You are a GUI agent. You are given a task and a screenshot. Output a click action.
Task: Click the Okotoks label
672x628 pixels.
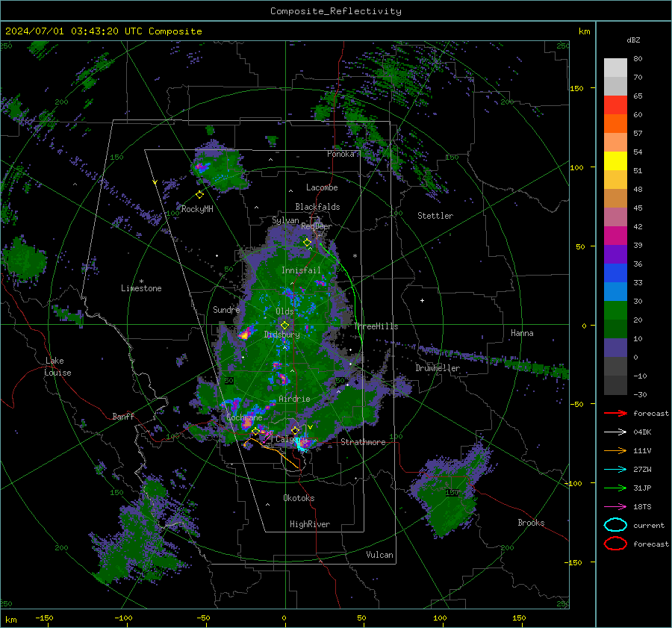(299, 498)
